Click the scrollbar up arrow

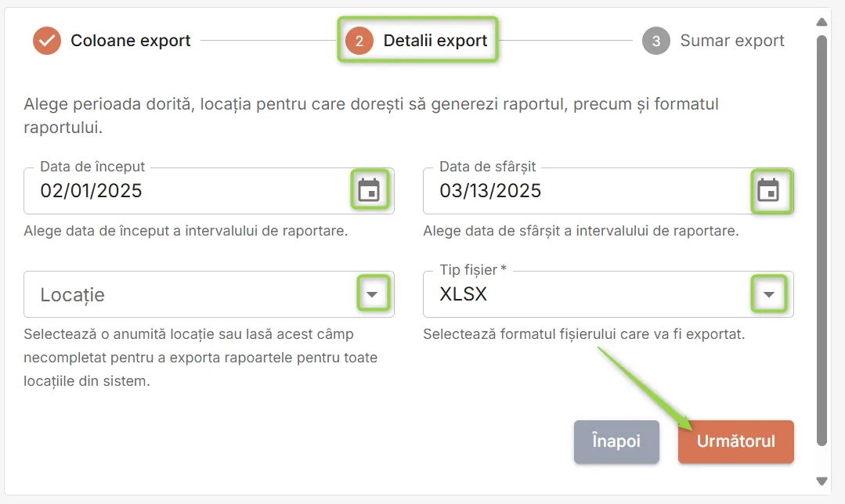[x=822, y=22]
